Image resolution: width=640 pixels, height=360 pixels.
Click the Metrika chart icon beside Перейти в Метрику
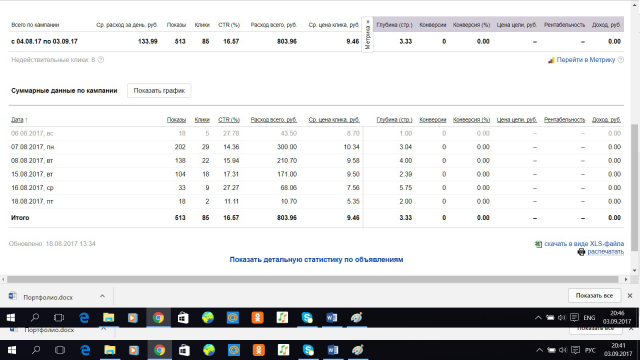(x=551, y=60)
